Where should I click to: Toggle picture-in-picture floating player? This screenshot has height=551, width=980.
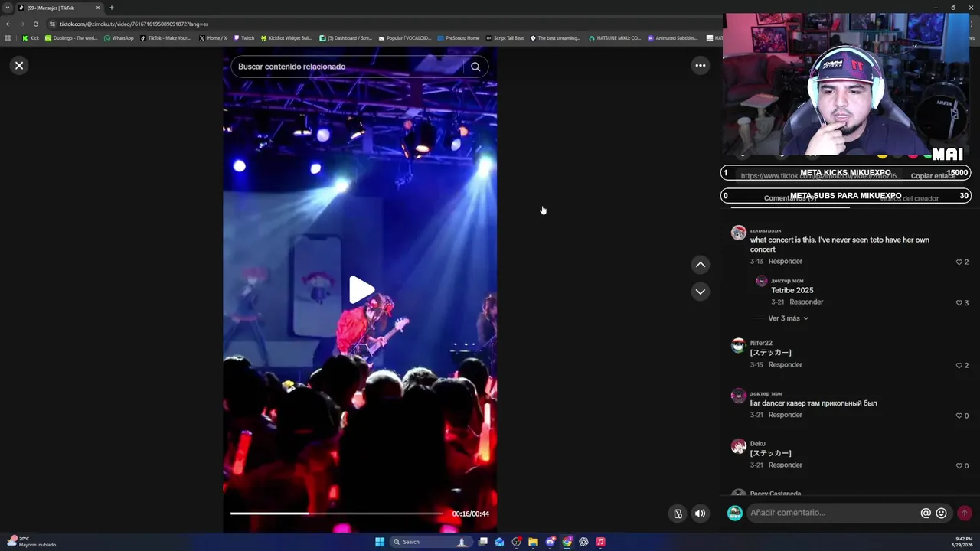[678, 514]
